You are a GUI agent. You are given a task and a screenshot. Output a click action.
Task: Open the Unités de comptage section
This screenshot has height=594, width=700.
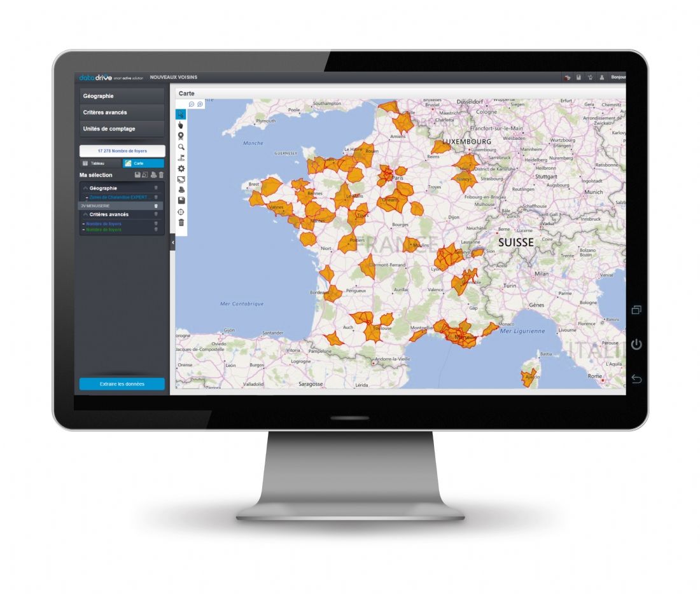(122, 128)
